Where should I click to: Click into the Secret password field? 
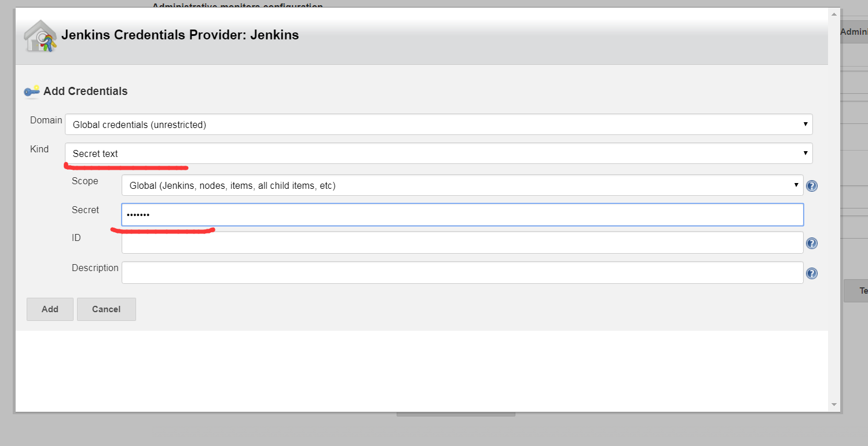click(462, 214)
